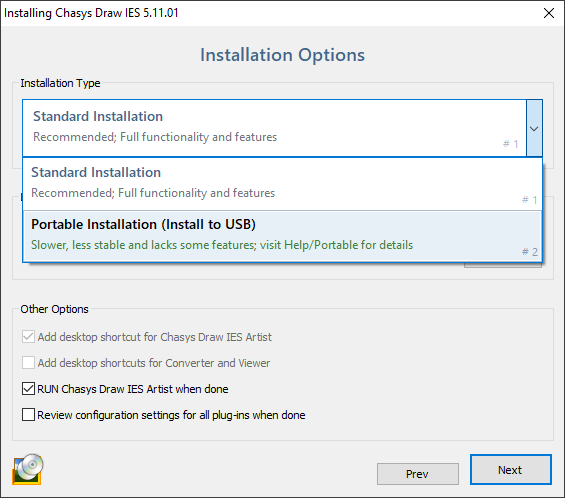Choose Standard Installation from the dropdown list

(282, 184)
